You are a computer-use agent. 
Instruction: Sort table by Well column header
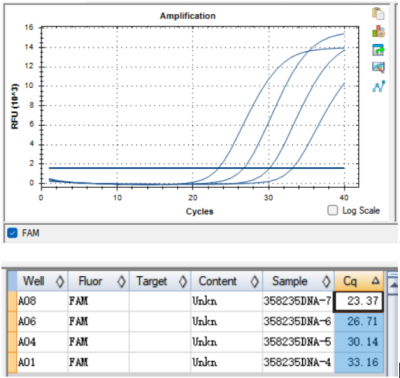(x=42, y=281)
